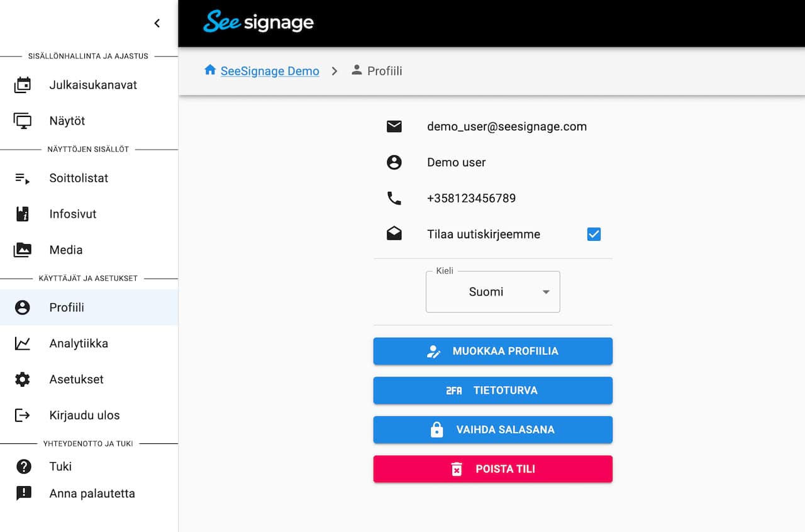Click the Media gallery icon
805x532 pixels.
(23, 250)
